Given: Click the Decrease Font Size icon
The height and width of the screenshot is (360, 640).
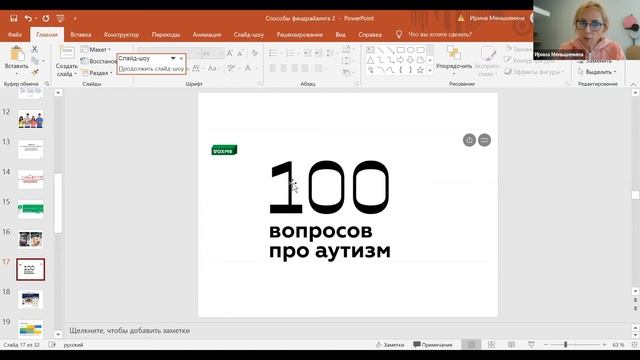Looking at the screenshot, I should [240, 53].
